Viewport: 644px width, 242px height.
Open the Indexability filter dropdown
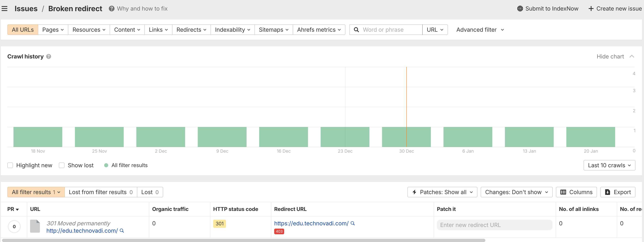[x=233, y=30]
